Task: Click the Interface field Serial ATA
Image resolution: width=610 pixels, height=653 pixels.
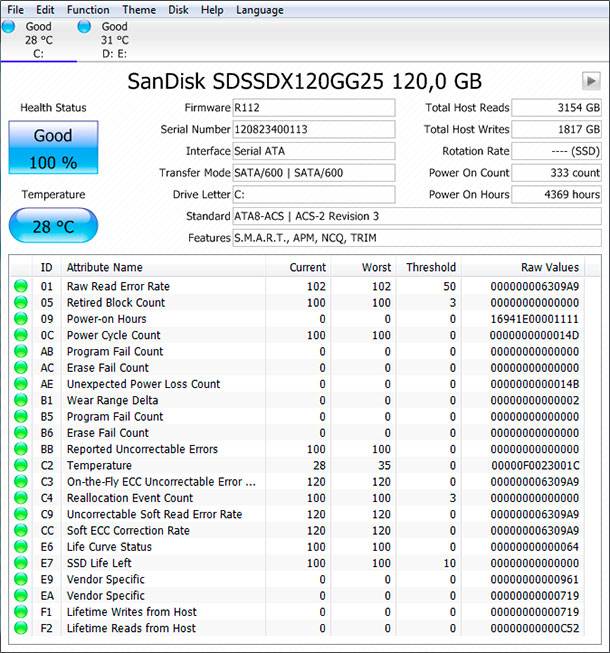Action: (x=314, y=151)
